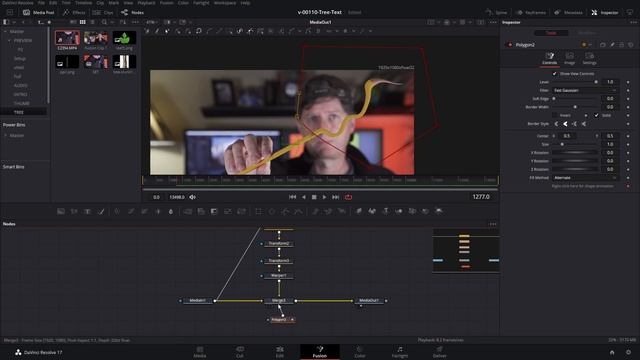Jump to last frame
This screenshot has width=640, height=360.
coord(335,197)
